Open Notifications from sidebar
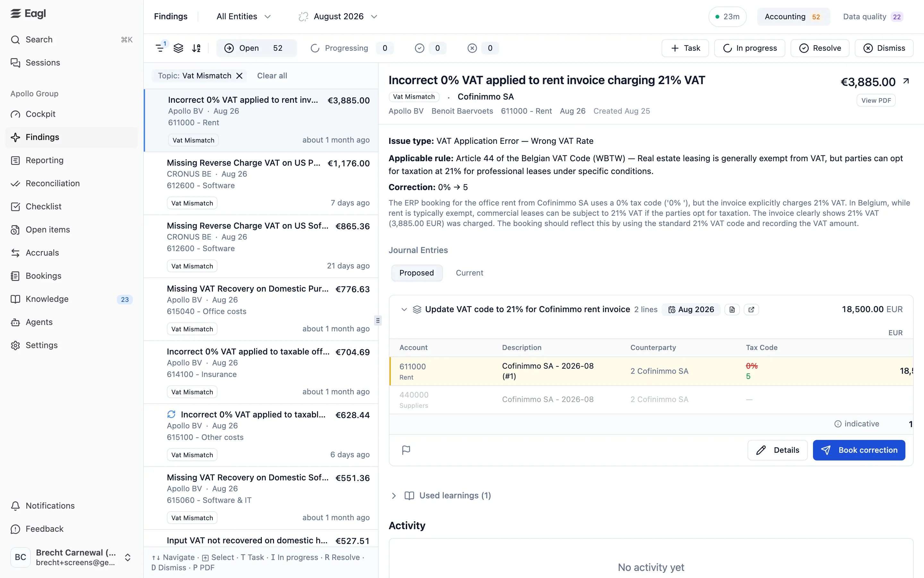The height and width of the screenshot is (578, 924). tap(72, 505)
